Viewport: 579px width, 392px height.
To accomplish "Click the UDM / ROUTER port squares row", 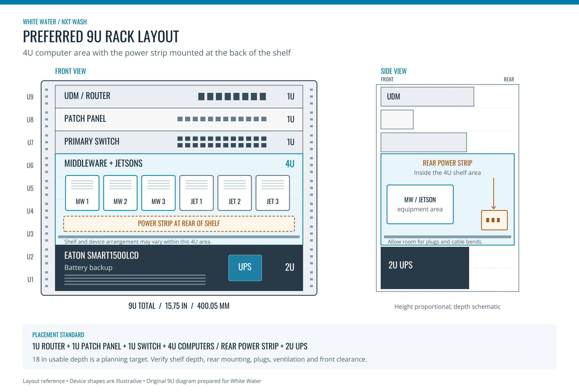I will tap(232, 97).
